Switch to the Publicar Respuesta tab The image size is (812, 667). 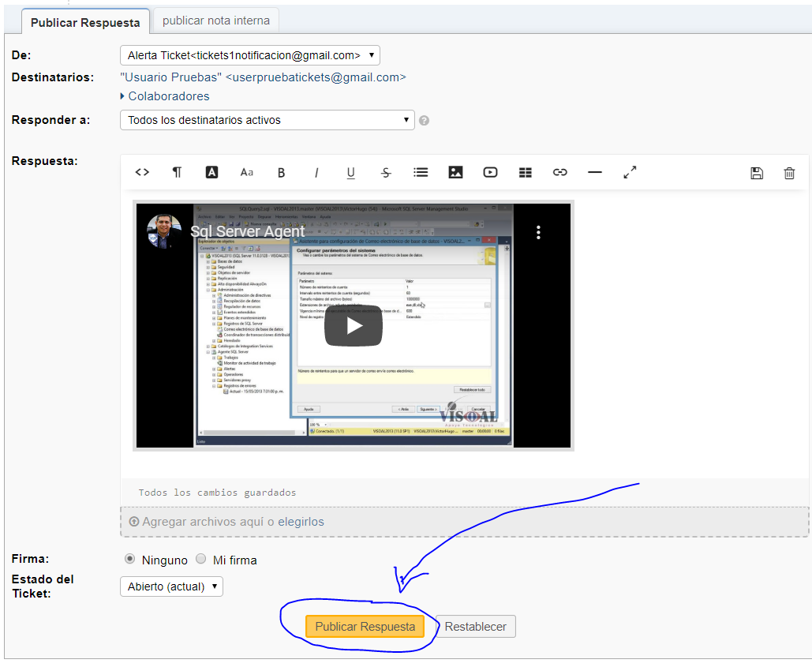pos(85,22)
